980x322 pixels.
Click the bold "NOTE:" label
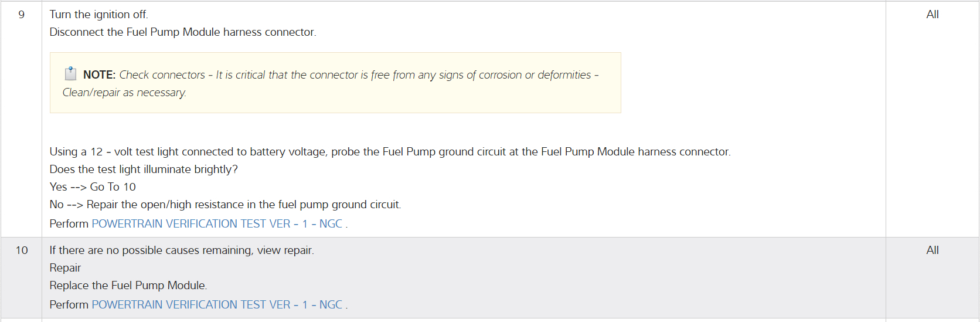coord(99,75)
